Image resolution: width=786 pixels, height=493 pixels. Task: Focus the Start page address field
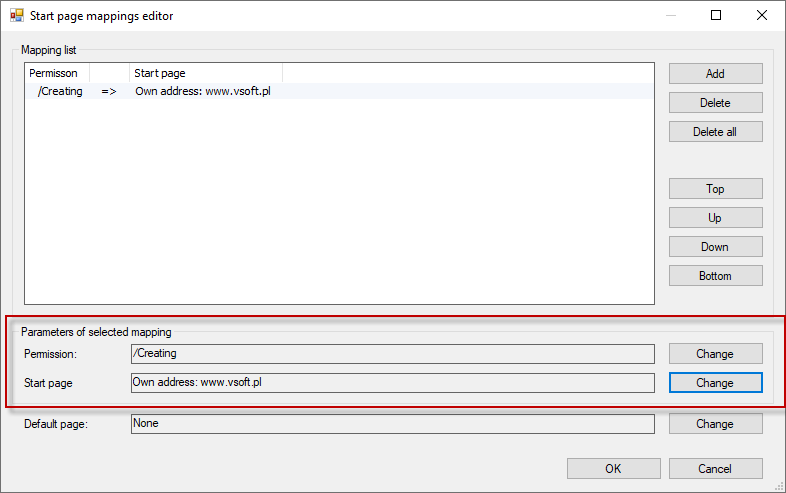click(x=392, y=383)
